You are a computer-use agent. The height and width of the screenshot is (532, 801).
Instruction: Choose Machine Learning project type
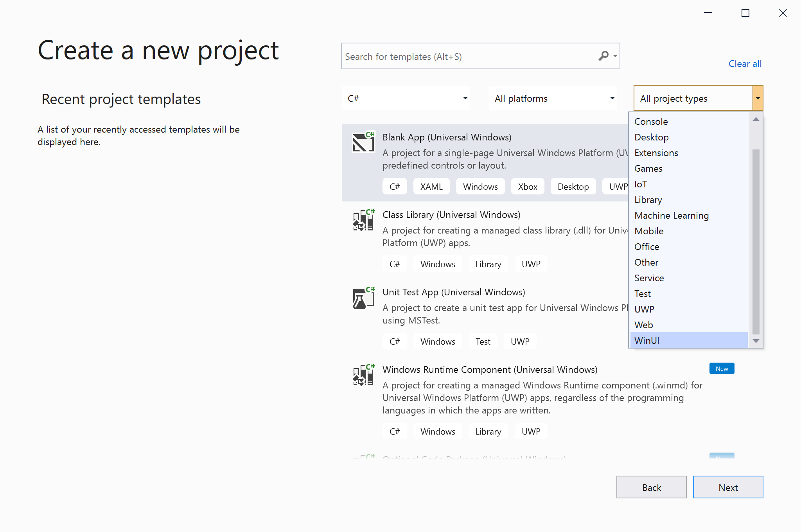point(689,216)
